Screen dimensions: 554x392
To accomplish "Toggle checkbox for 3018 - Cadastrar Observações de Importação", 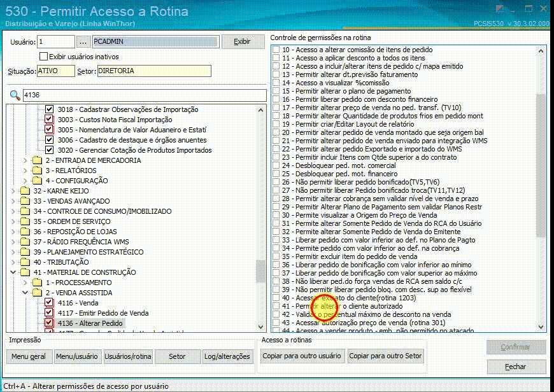I will (x=49, y=109).
